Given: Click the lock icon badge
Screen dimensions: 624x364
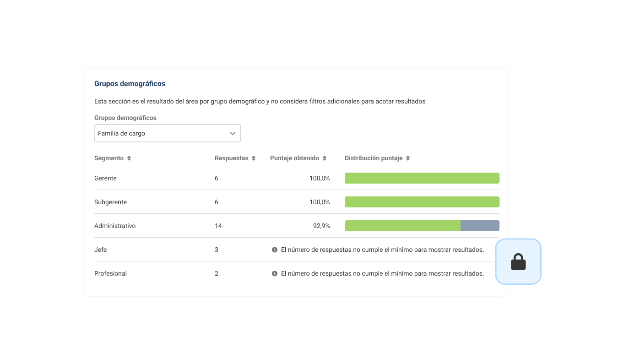Looking at the screenshot, I should point(518,262).
